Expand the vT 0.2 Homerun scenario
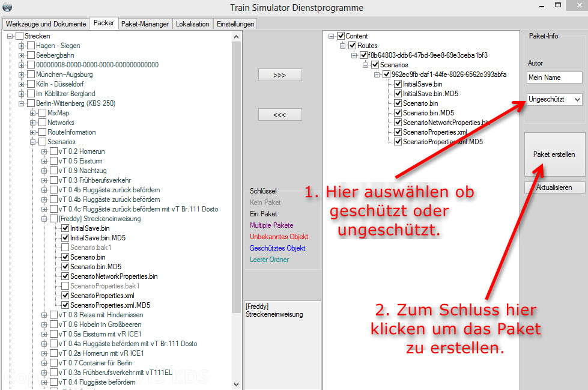This screenshot has width=588, height=390. [x=44, y=151]
